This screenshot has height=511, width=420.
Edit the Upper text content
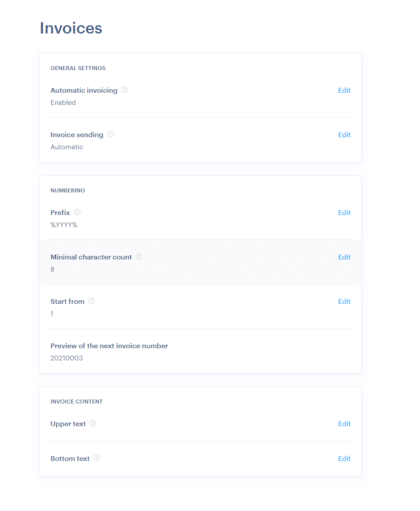pos(344,424)
